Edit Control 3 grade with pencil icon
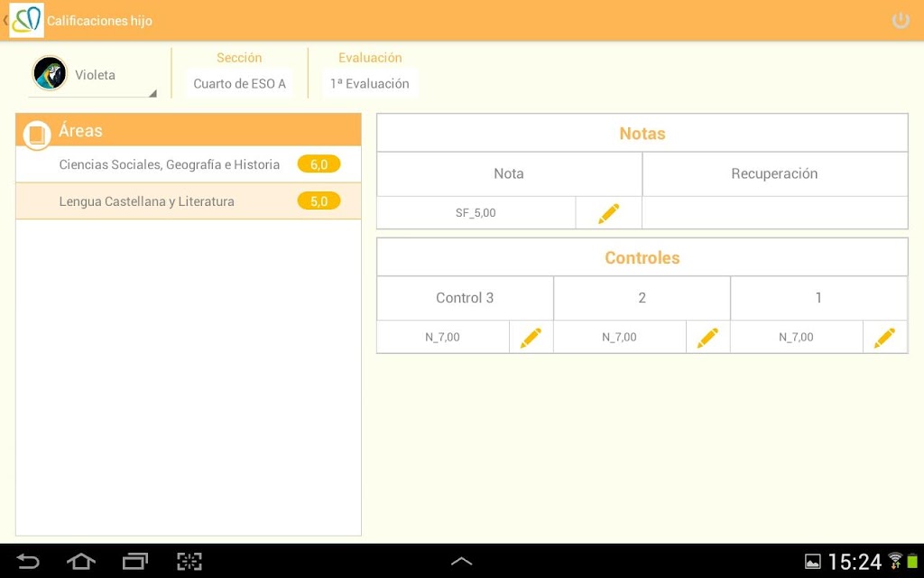 click(x=531, y=338)
